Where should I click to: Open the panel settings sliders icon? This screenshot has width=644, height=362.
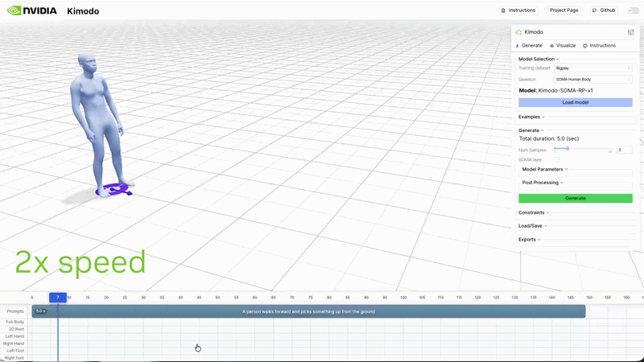point(630,32)
